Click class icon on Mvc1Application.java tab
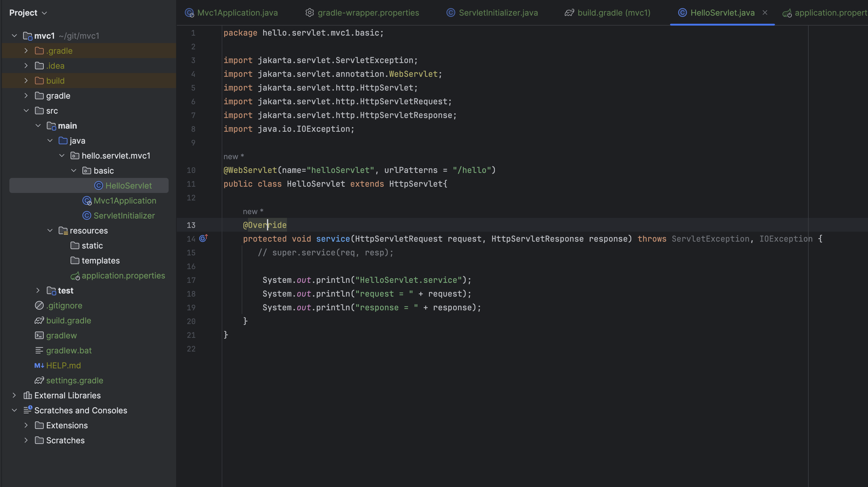This screenshot has width=868, height=487. [x=190, y=13]
